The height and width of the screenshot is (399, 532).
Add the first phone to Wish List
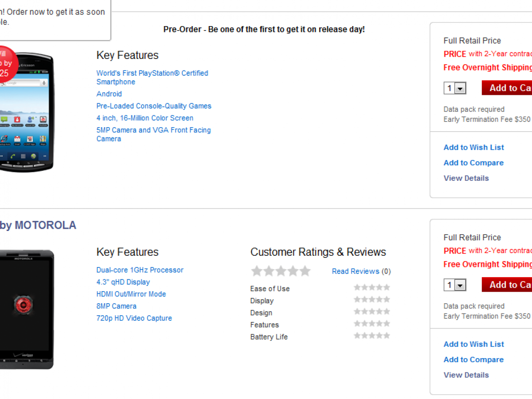[473, 147]
